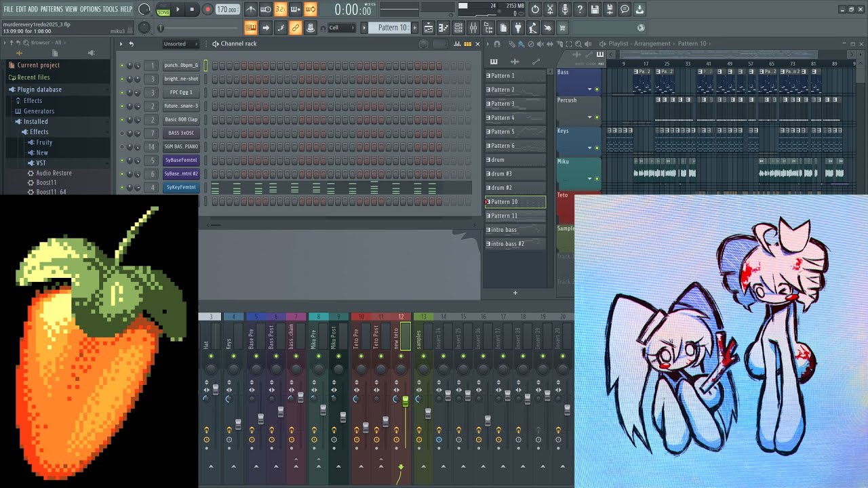Mute the Percush playlist track
The height and width of the screenshot is (488, 868).
point(597,117)
